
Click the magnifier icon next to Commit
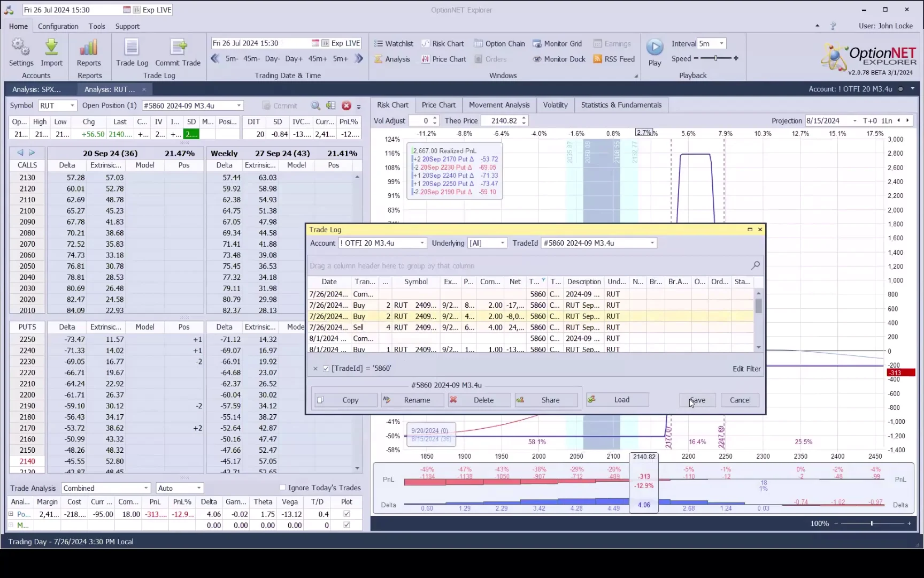[x=315, y=106]
